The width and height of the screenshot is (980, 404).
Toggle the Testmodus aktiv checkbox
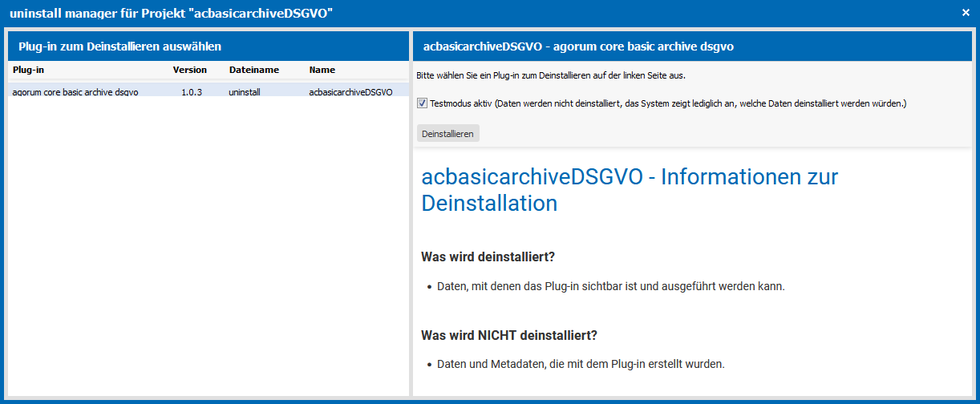[x=422, y=103]
